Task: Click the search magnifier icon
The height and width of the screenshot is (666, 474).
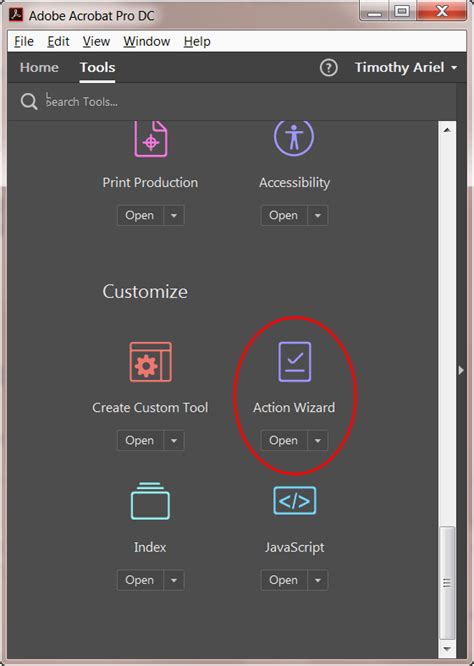Action: [29, 102]
